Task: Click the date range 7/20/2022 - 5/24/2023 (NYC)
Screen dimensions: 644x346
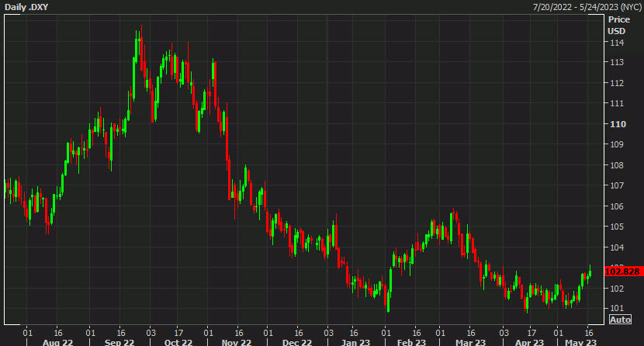Action: pyautogui.click(x=587, y=7)
